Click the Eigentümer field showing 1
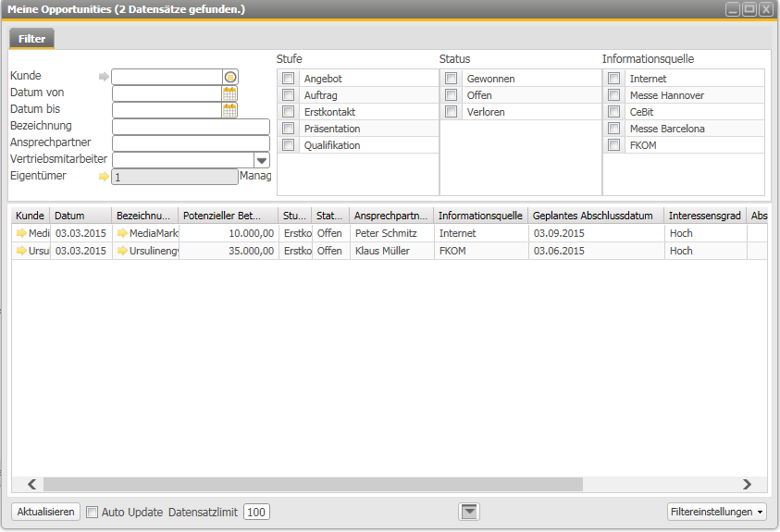Viewport: 780px width, 532px height. (x=175, y=177)
